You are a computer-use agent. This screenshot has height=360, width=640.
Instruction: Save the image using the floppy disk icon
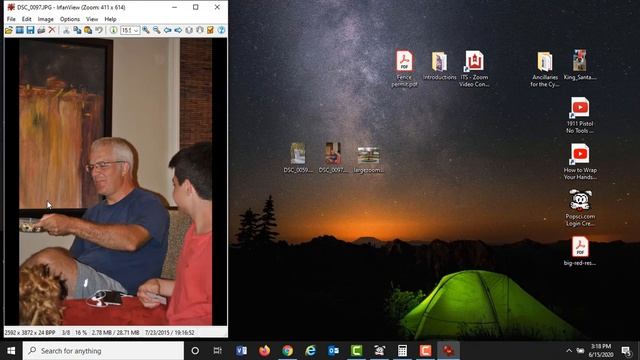pos(30,30)
